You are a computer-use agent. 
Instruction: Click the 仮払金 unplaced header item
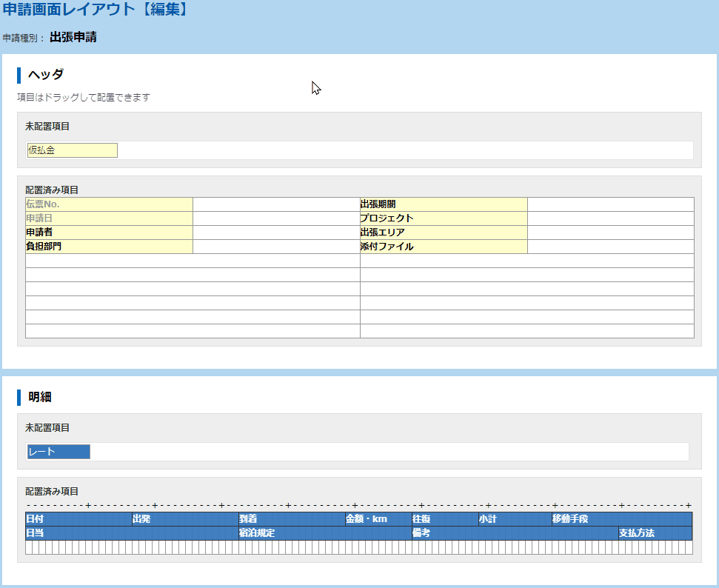tap(72, 150)
